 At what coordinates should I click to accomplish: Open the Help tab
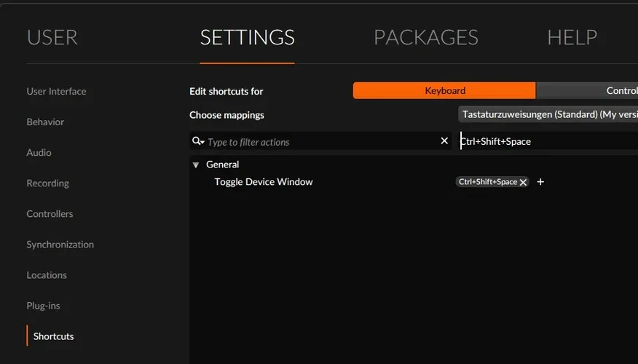tap(572, 37)
